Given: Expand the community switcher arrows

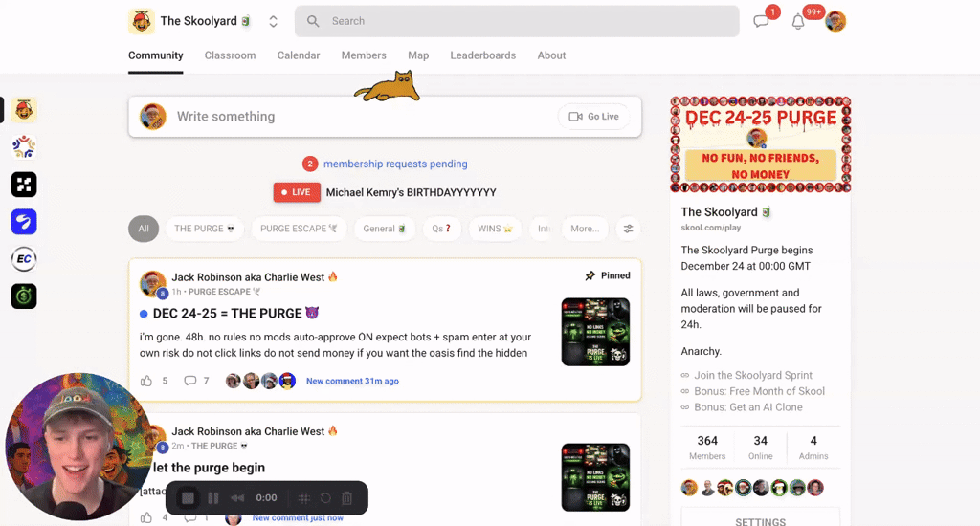Looking at the screenshot, I should point(273,22).
